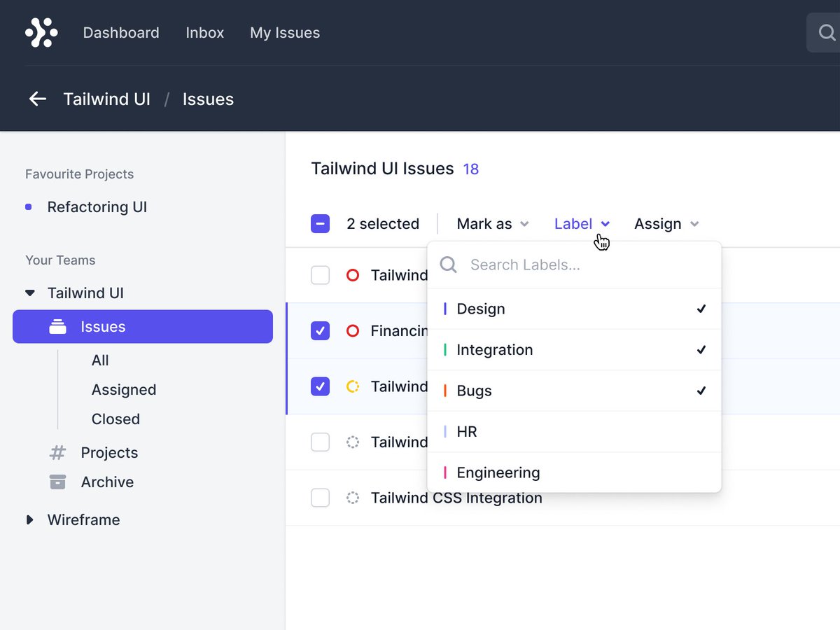Viewport: 840px width, 630px height.
Task: Select Issues in the sidebar
Action: 143,326
